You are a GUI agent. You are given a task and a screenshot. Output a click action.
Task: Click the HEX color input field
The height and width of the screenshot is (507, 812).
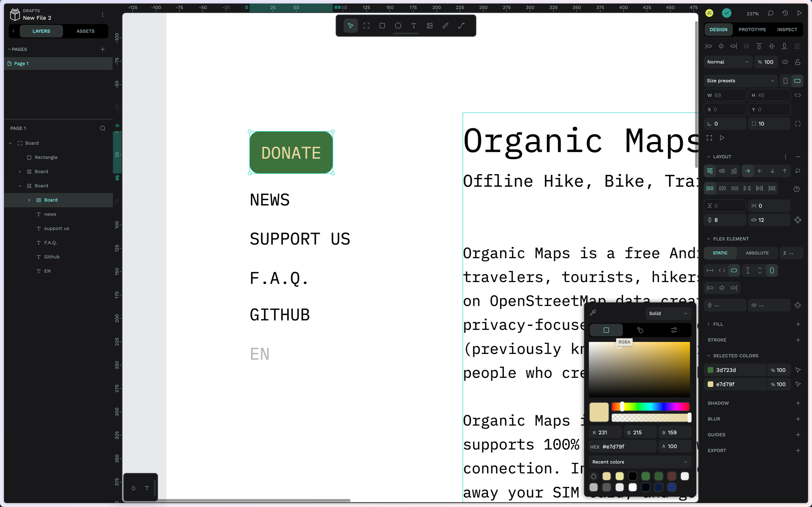click(627, 447)
